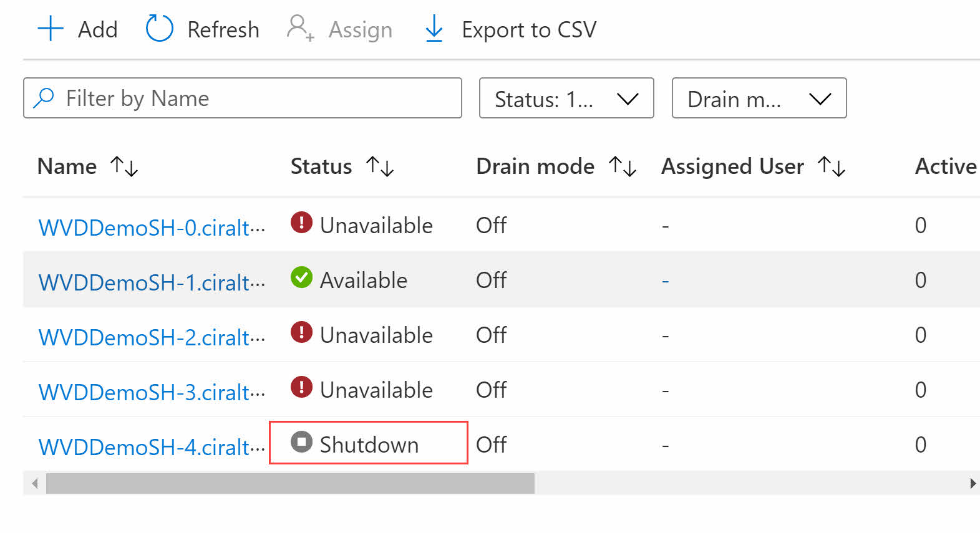The image size is (980, 533).
Task: Click the Add plus icon
Action: point(51,29)
